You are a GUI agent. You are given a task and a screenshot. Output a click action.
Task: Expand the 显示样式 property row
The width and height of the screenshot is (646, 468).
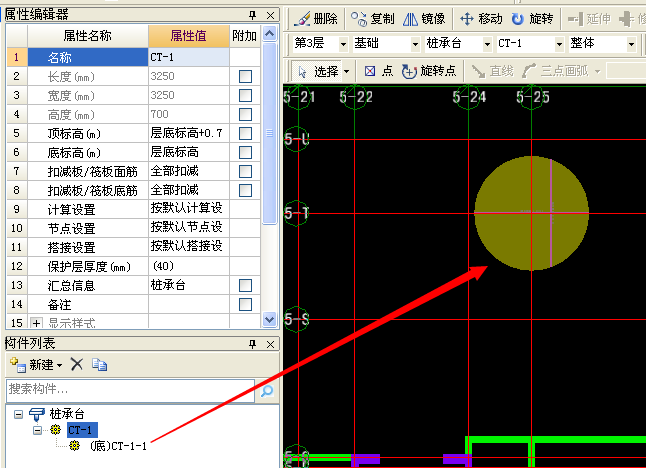click(36, 323)
